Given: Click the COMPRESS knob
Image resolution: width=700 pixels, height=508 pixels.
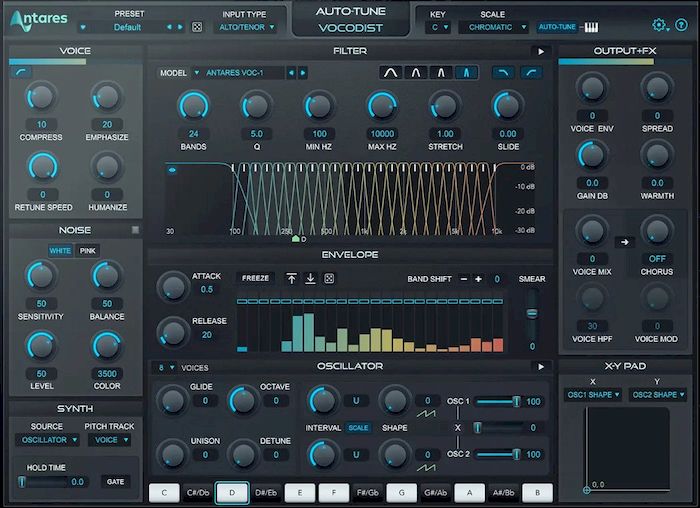Looking at the screenshot, I should 41,98.
